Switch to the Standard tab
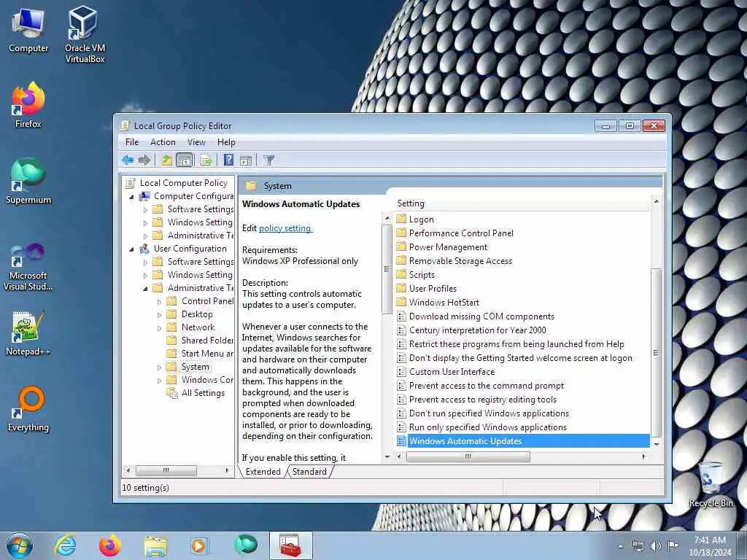 click(x=309, y=472)
